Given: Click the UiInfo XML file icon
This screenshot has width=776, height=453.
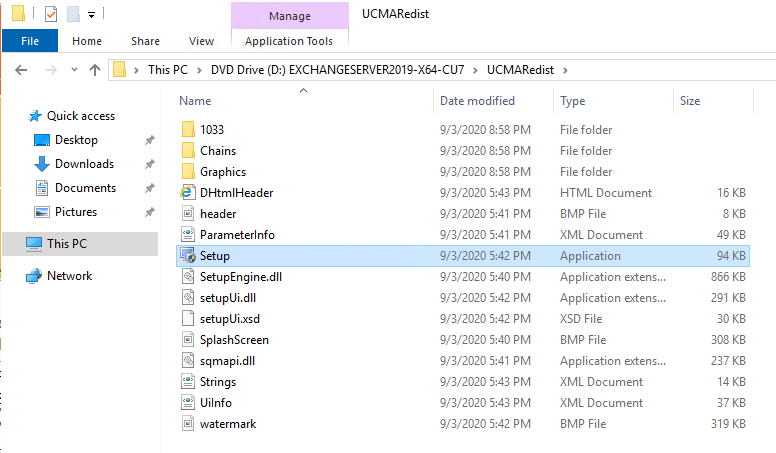Looking at the screenshot, I should (188, 403).
